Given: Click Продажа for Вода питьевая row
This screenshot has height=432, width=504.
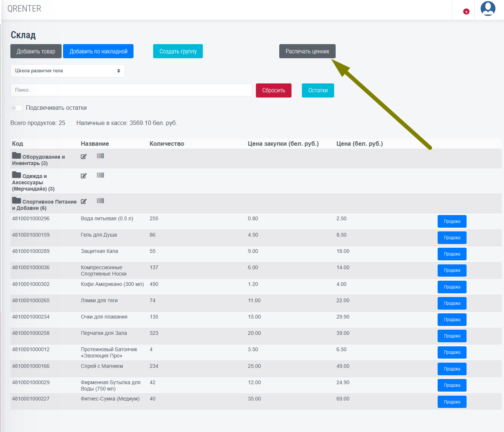Looking at the screenshot, I should click(x=452, y=221).
